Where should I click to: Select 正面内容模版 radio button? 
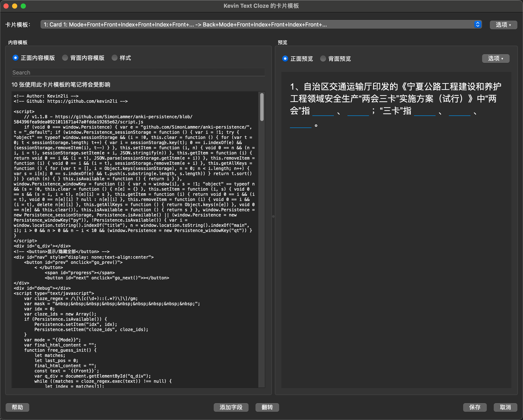16,58
